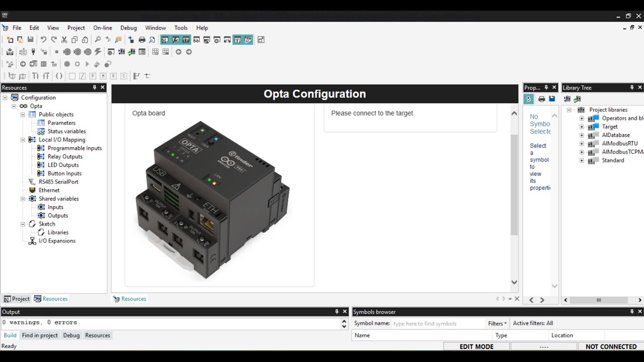Toggle the highlighted symbol view button in Properties
The width and height of the screenshot is (644, 362).
click(x=529, y=99)
